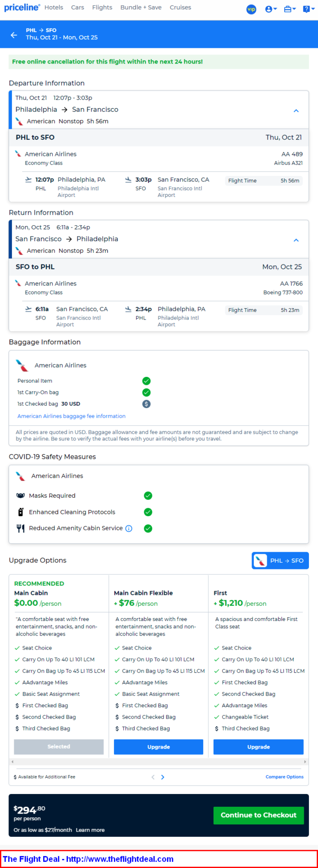Show next upgrade options with right chevron
Image resolution: width=318 pixels, height=868 pixels.
pos(163,777)
